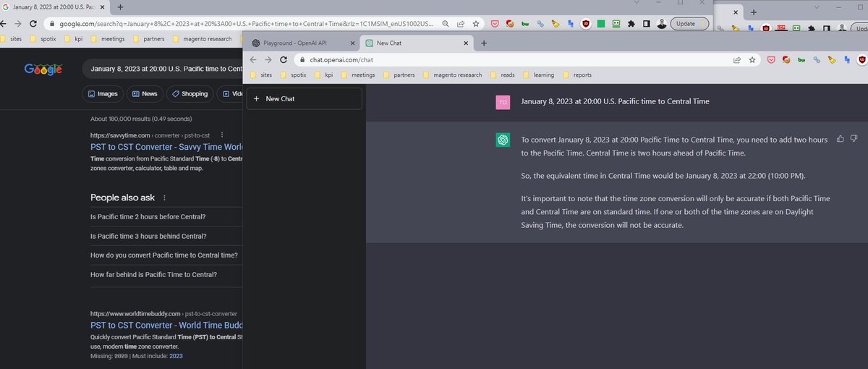Filter Google results by Shopping
This screenshot has height=369, width=868.
tap(190, 93)
